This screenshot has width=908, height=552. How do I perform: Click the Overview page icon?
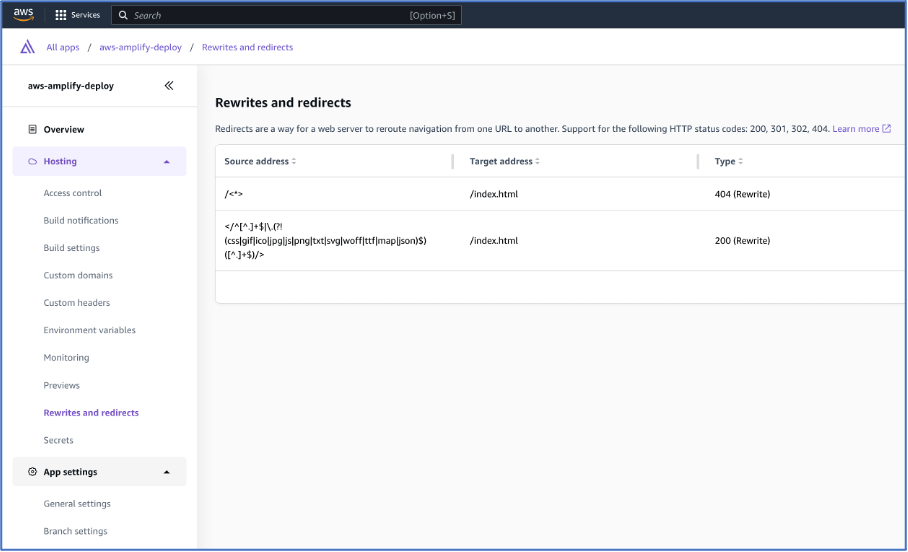pyautogui.click(x=32, y=129)
